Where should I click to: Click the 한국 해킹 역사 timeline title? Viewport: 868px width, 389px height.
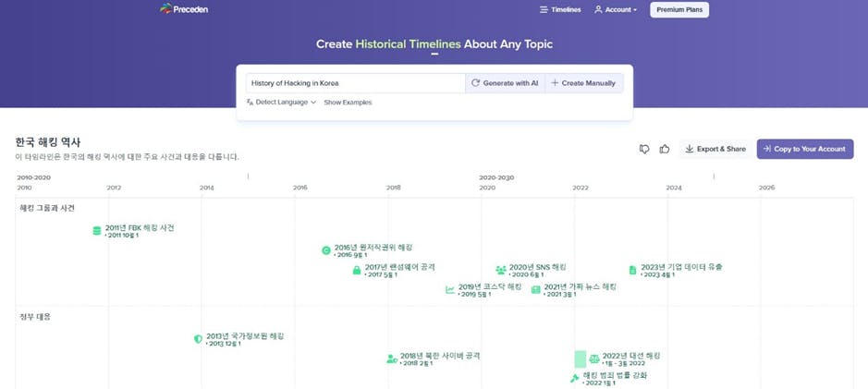pos(48,143)
